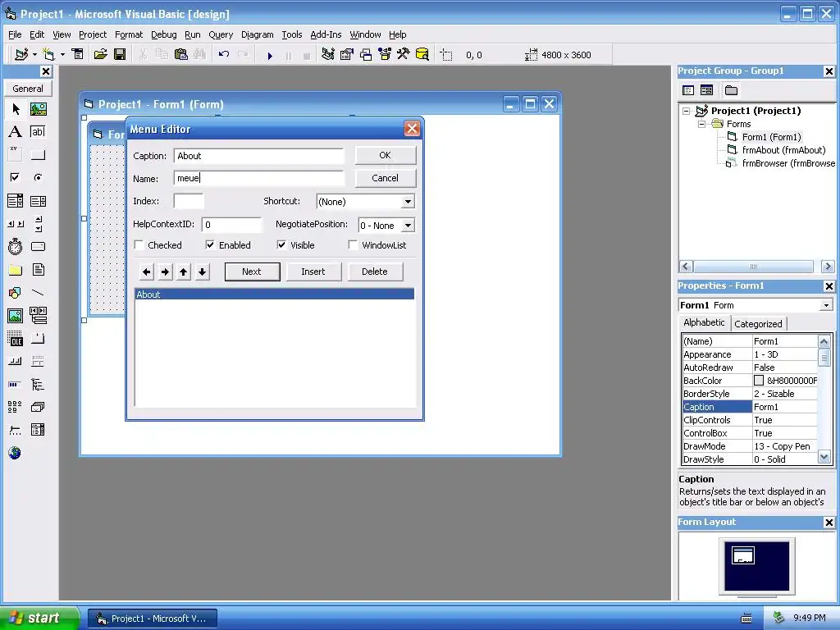Image resolution: width=840 pixels, height=630 pixels.
Task: Click the Project panel horizontal scrollbar
Action: coord(753,267)
